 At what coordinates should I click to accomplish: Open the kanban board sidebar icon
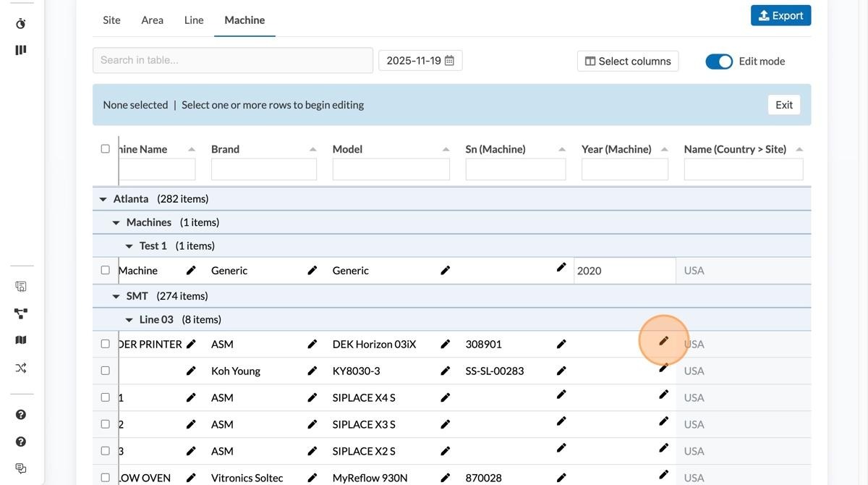pos(21,50)
